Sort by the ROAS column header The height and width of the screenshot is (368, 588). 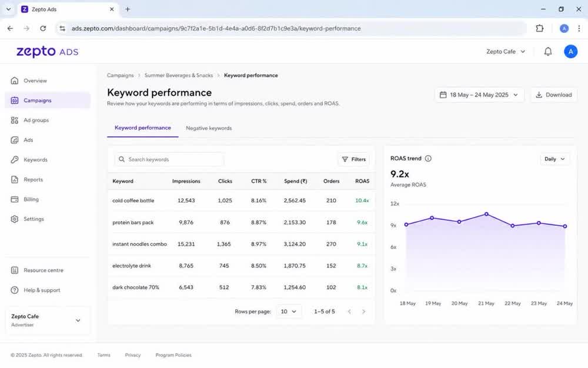point(362,181)
